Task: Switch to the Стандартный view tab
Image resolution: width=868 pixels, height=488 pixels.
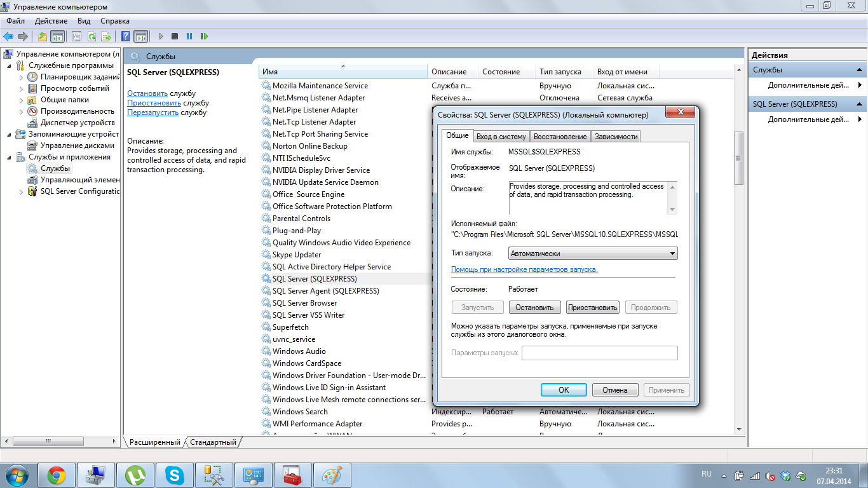Action: [x=213, y=442]
